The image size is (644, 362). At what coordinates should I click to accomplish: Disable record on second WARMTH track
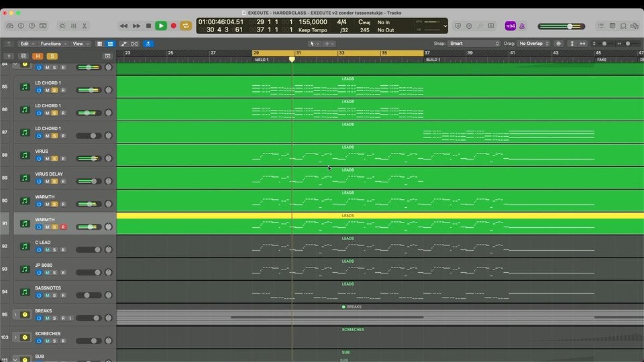[x=64, y=227]
